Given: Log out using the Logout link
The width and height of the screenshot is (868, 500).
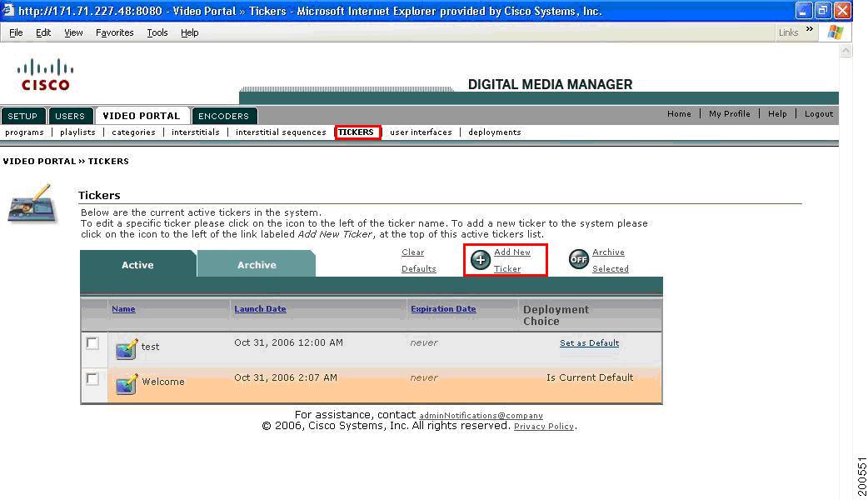Looking at the screenshot, I should pos(819,113).
